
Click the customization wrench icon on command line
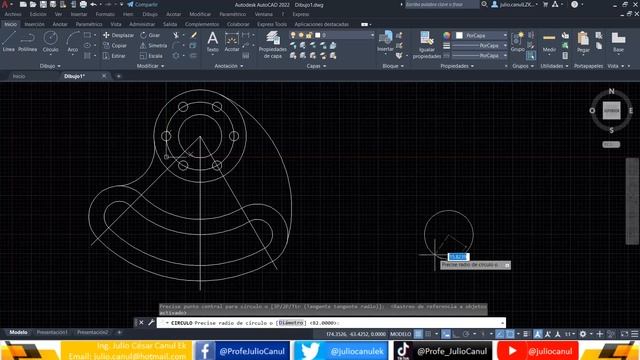(151, 322)
